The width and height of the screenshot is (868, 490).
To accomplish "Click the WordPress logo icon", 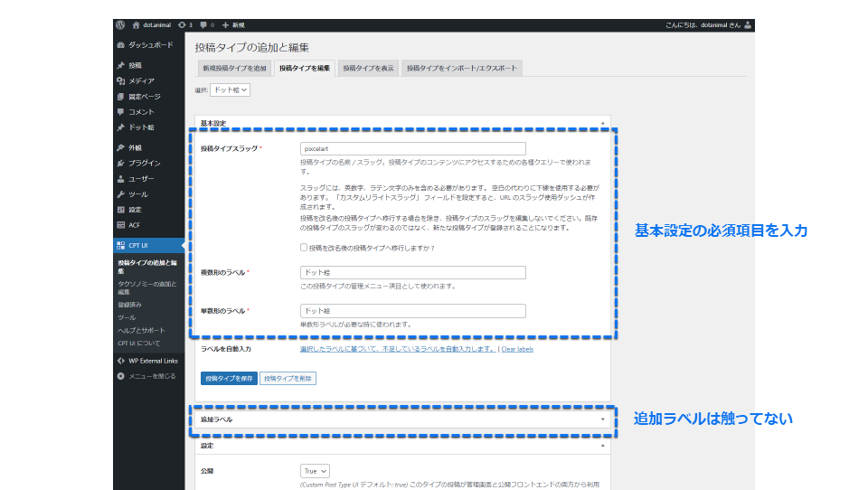I will 120,24.
